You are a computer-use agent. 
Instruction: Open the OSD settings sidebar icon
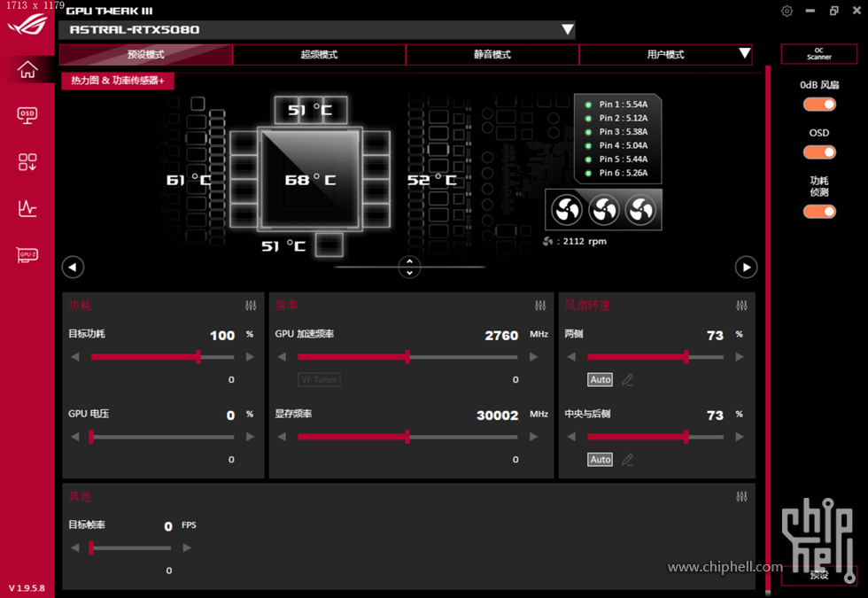(x=27, y=116)
